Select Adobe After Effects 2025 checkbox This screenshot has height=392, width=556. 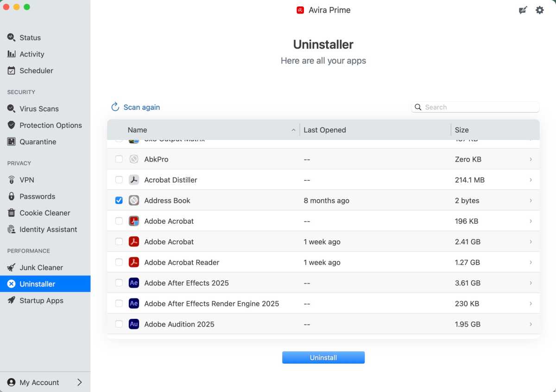tap(119, 283)
